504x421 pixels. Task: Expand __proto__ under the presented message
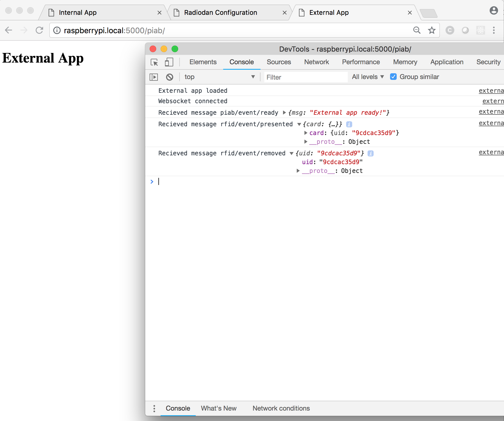(x=306, y=142)
